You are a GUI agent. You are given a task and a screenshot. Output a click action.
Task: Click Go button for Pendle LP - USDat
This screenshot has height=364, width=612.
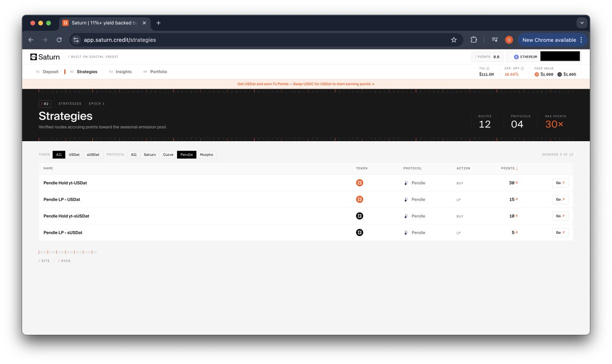tap(560, 199)
